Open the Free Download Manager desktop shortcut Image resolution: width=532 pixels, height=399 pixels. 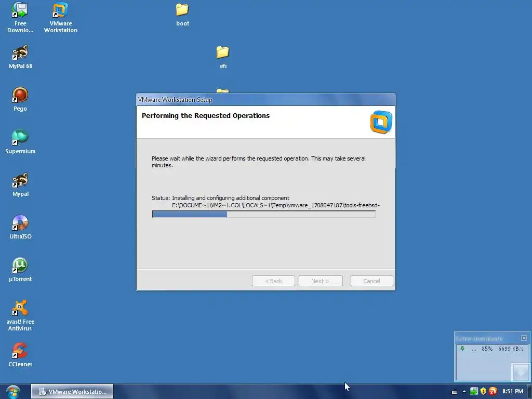tap(20, 17)
